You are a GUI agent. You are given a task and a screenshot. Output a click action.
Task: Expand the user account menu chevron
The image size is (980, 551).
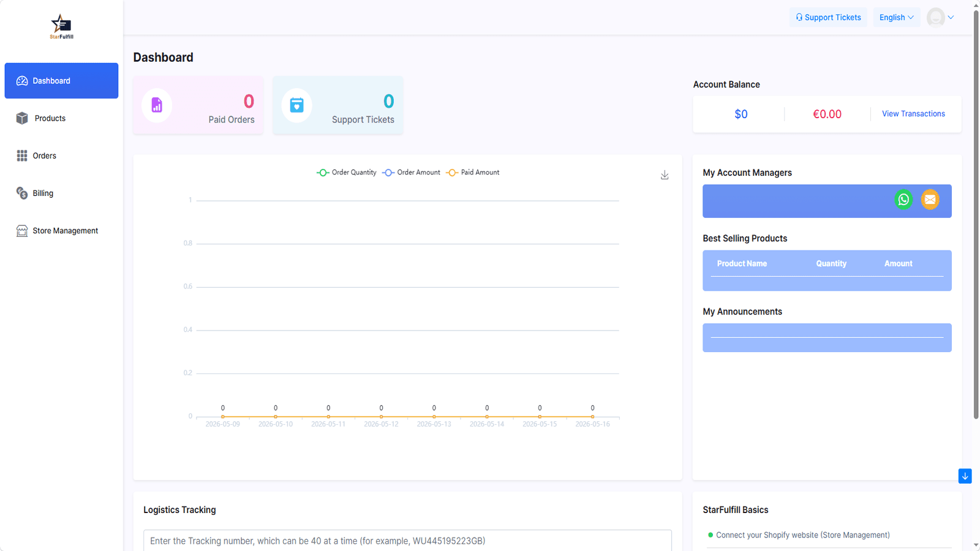click(951, 17)
